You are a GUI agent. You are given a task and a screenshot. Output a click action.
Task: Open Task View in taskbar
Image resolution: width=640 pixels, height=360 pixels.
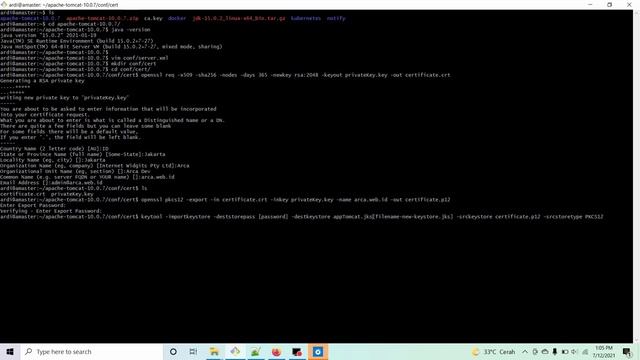pyautogui.click(x=193, y=351)
